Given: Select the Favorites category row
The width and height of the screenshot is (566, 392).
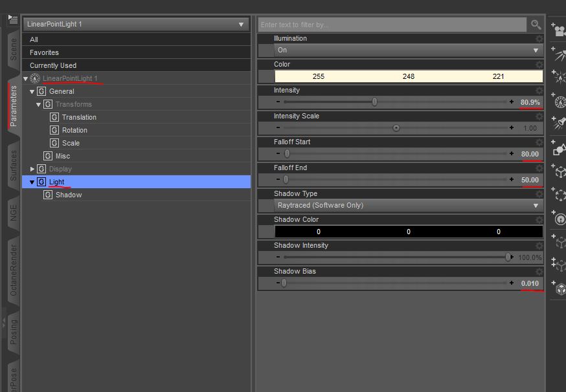Looking at the screenshot, I should click(x=137, y=52).
